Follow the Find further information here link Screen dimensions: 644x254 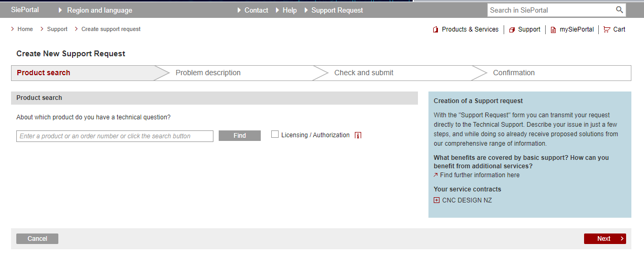tap(479, 175)
